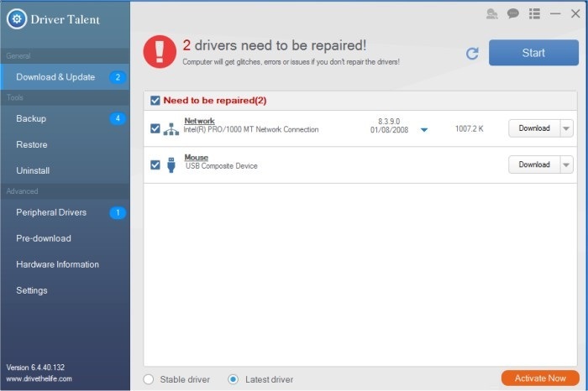Open the Restore section
588x391 pixels.
coord(65,144)
